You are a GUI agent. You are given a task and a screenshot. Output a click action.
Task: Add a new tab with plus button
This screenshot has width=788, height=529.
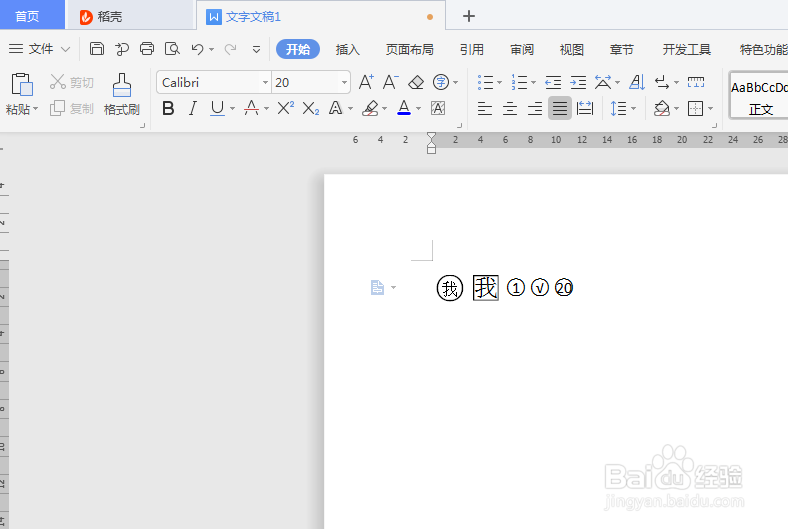point(468,16)
